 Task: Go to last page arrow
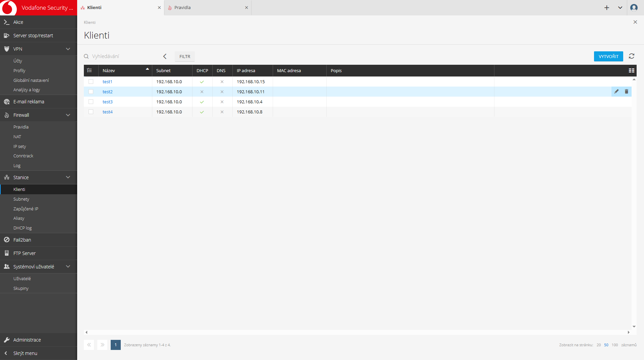[x=102, y=345]
